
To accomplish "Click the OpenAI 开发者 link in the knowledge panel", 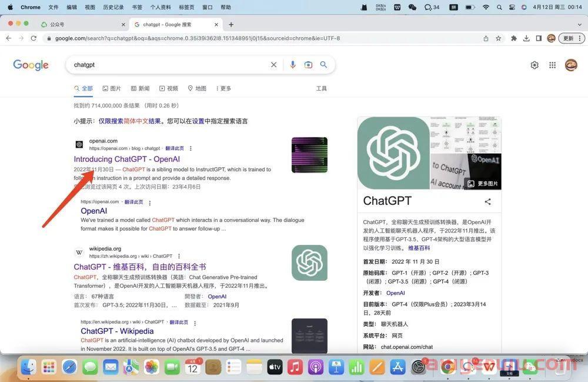I will [396, 293].
